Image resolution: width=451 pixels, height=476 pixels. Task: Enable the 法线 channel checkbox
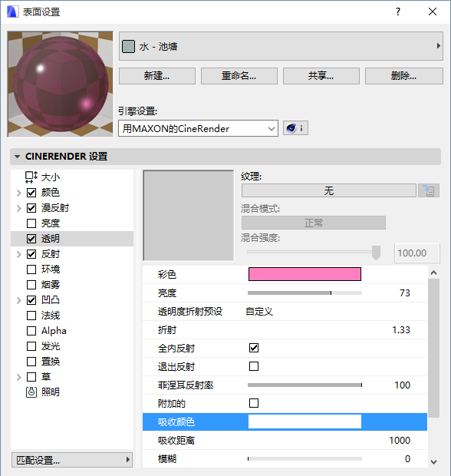pos(31,316)
